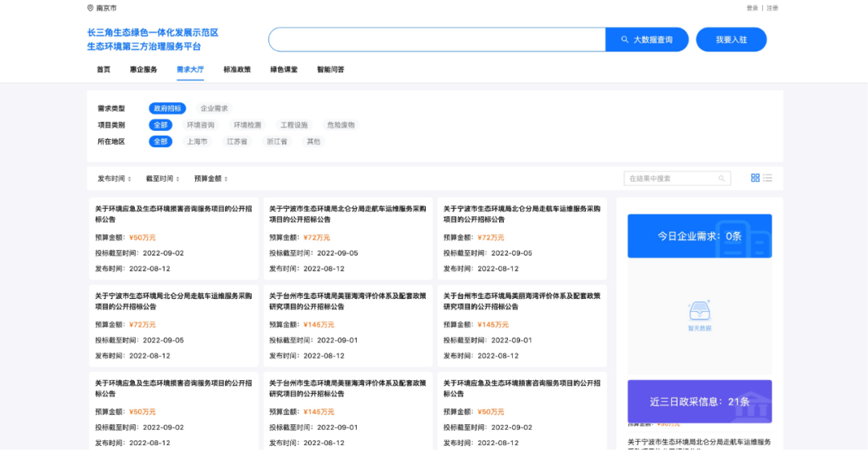Click the 今日企业需求：0条 banner
The width and height of the screenshot is (868, 450).
pyautogui.click(x=700, y=236)
